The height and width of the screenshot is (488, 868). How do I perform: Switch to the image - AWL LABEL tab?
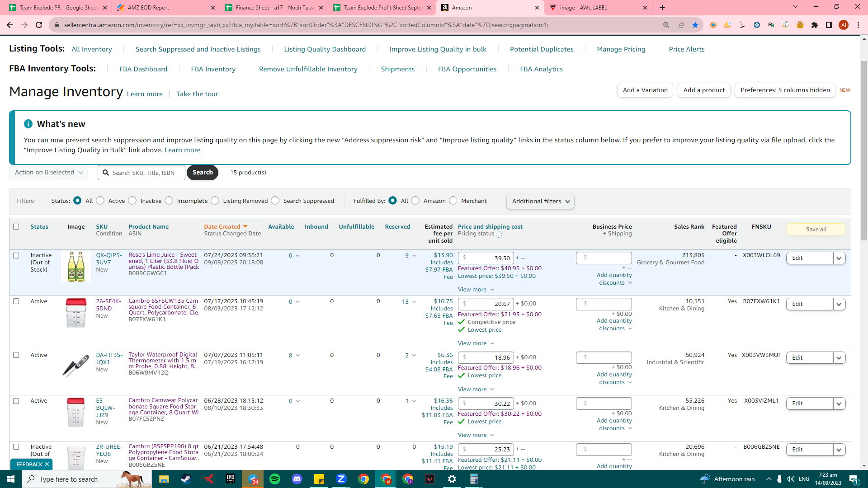pos(598,8)
